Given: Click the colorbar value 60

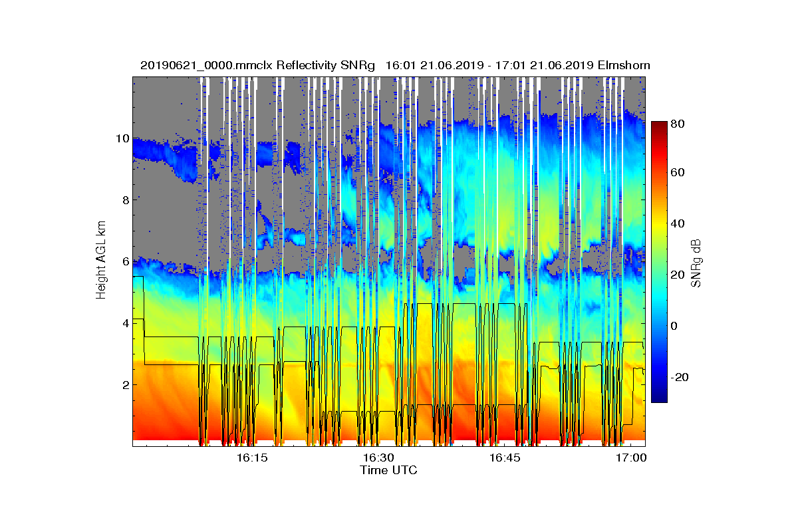Looking at the screenshot, I should point(678,173).
